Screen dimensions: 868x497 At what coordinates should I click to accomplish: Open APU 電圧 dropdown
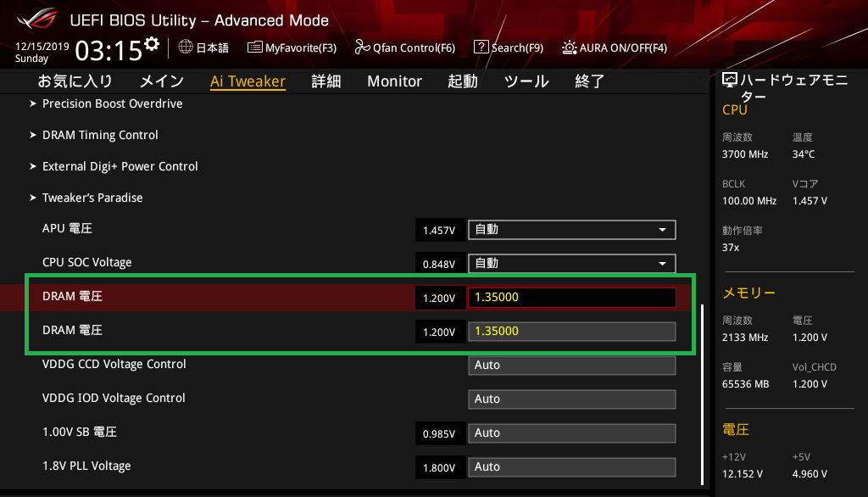pos(572,230)
